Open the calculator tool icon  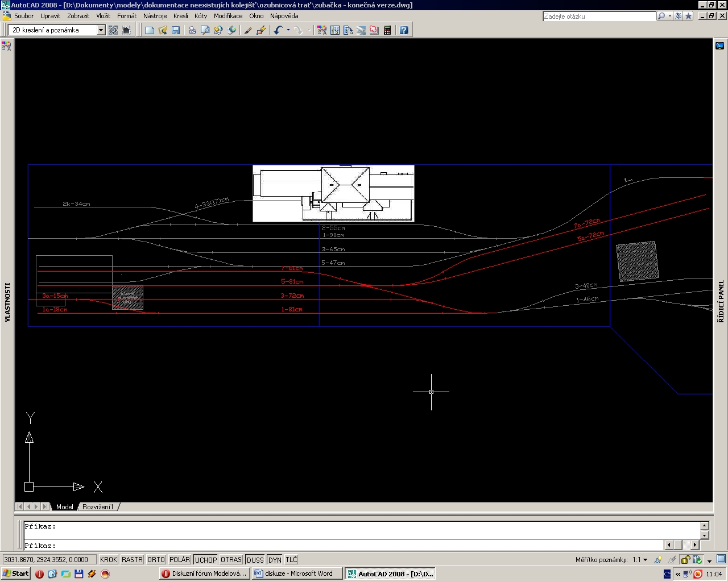pyautogui.click(x=387, y=30)
